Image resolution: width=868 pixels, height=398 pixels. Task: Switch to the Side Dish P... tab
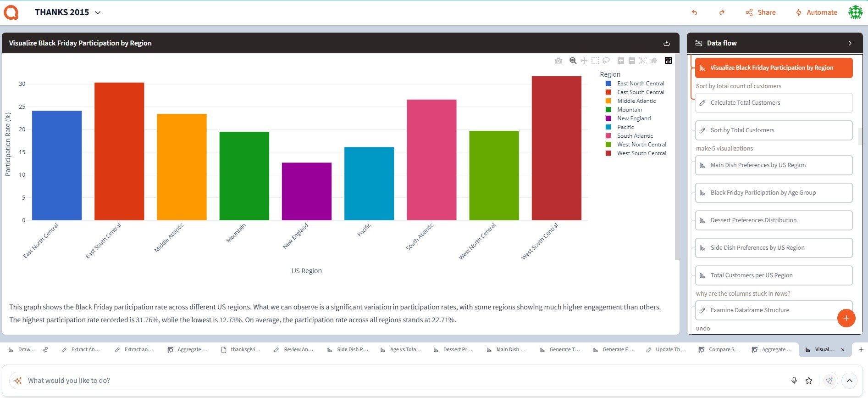point(348,350)
